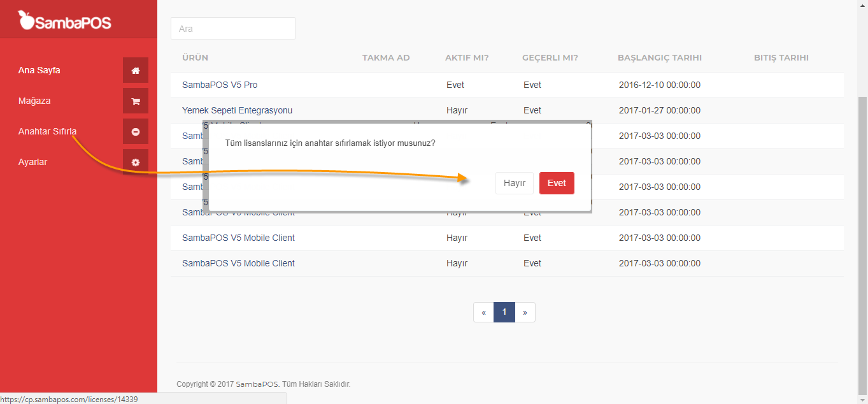This screenshot has width=868, height=404.
Task: Go to the previous page with « button
Action: point(484,312)
